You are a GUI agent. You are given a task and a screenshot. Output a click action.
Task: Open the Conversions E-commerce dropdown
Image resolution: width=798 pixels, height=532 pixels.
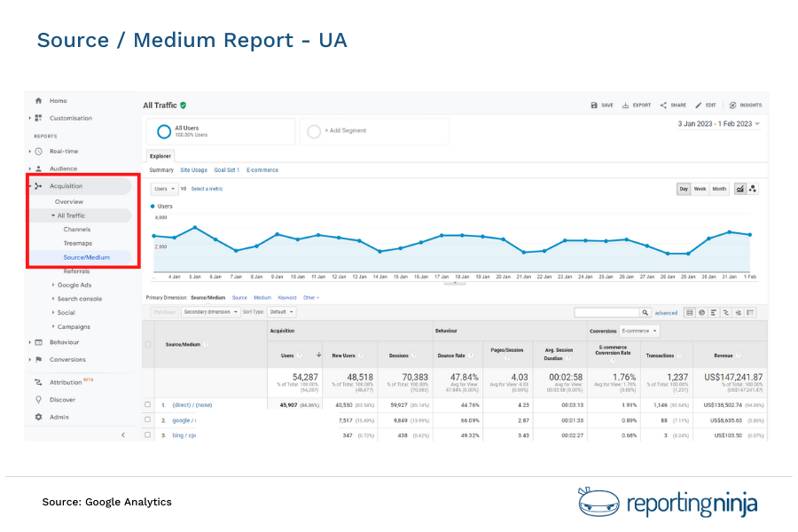(x=639, y=331)
